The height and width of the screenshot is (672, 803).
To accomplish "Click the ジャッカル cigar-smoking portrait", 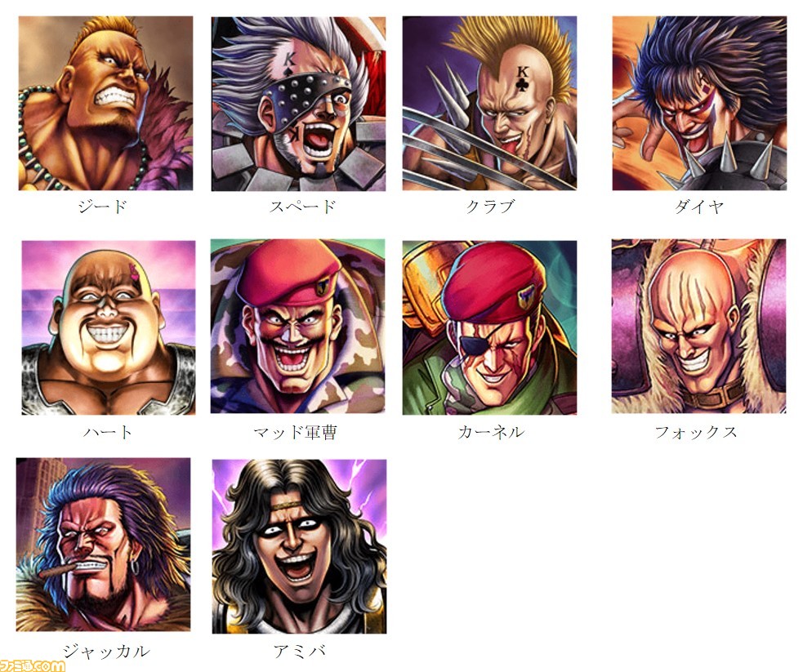I will 104,545.
